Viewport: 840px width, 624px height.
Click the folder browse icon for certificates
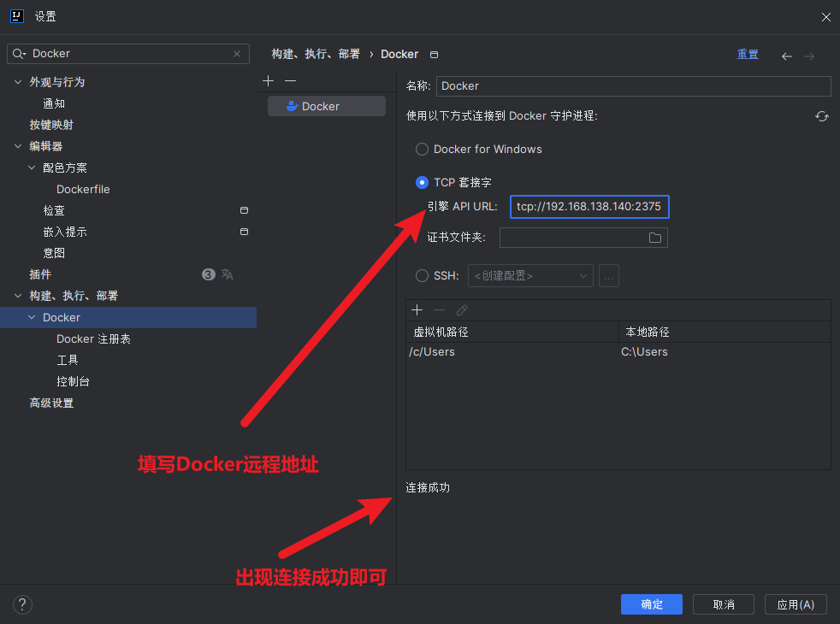(x=655, y=238)
